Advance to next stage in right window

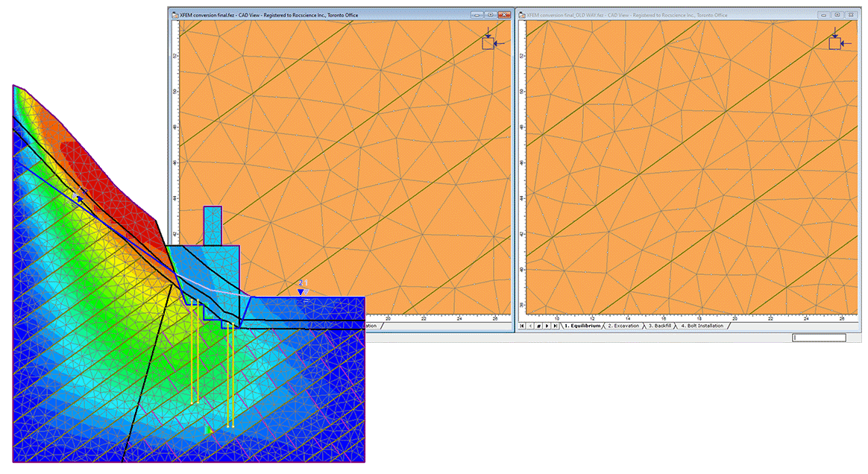coord(547,326)
